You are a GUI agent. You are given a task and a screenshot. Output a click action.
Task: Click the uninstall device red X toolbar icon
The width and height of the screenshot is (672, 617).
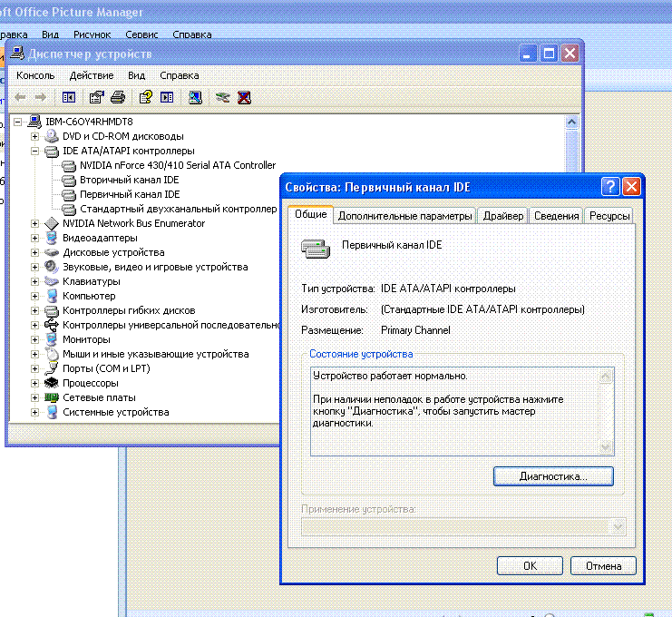244,97
